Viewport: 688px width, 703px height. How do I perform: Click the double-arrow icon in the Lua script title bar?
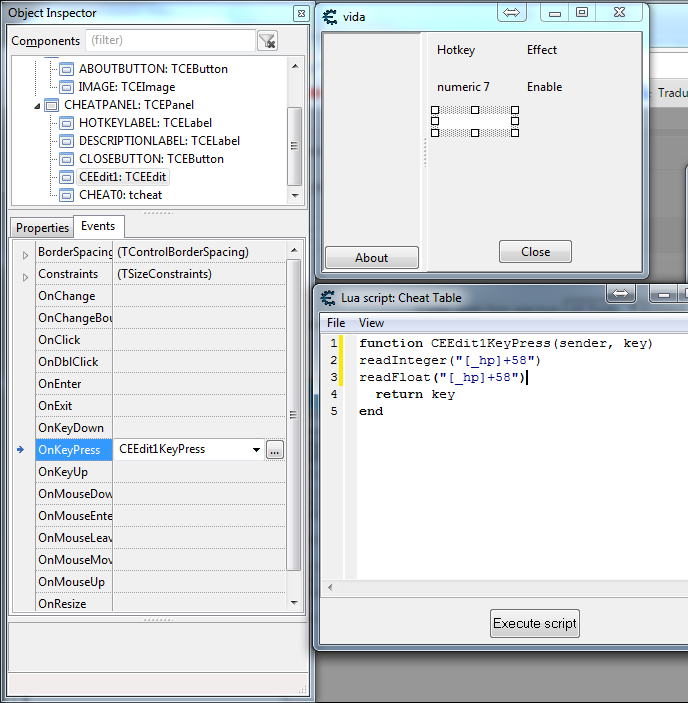point(620,294)
